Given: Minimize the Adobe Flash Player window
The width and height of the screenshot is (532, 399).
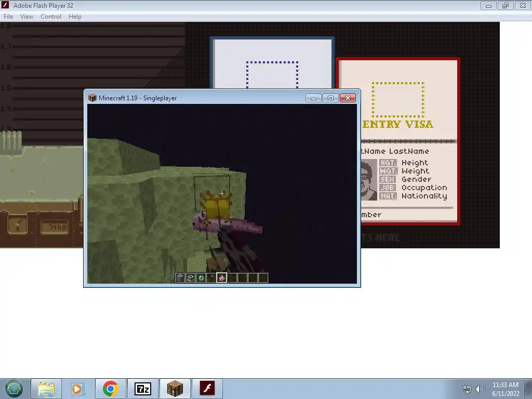Looking at the screenshot, I should [x=488, y=5].
